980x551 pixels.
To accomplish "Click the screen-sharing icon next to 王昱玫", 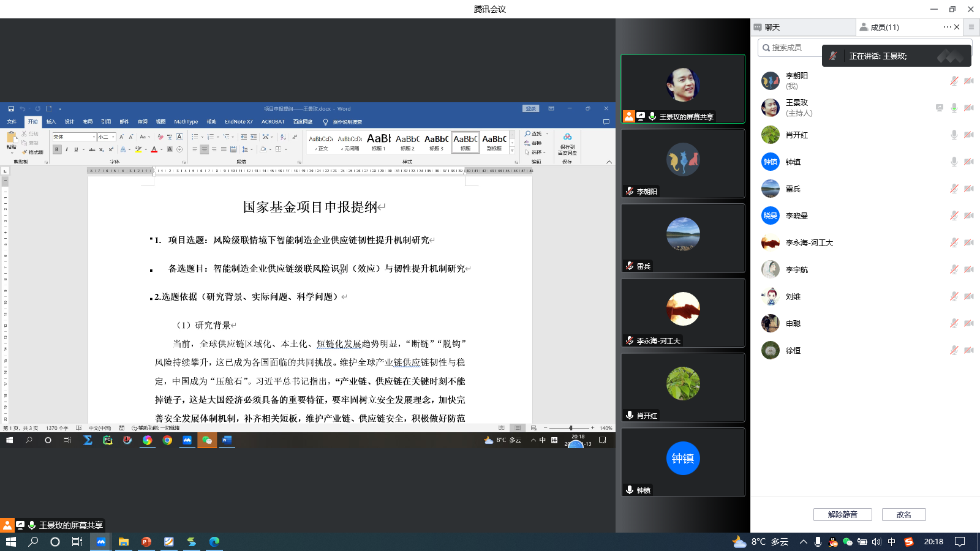I will (x=939, y=108).
